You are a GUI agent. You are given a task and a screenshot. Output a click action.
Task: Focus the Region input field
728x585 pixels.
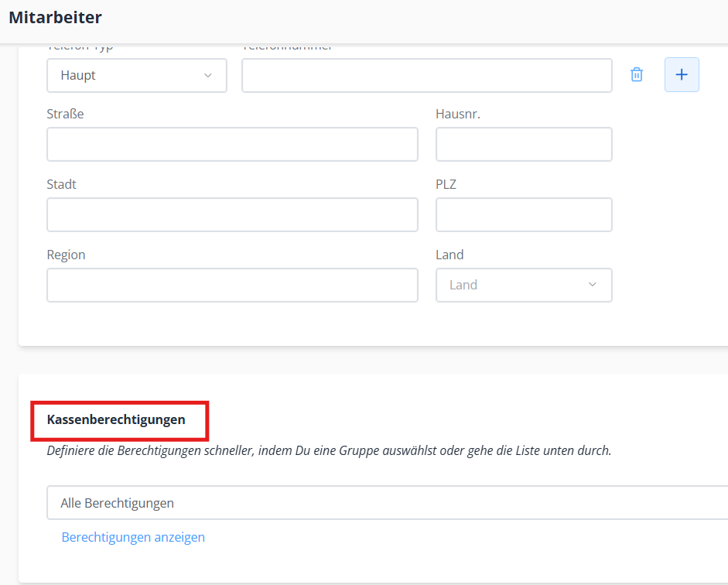(x=232, y=285)
